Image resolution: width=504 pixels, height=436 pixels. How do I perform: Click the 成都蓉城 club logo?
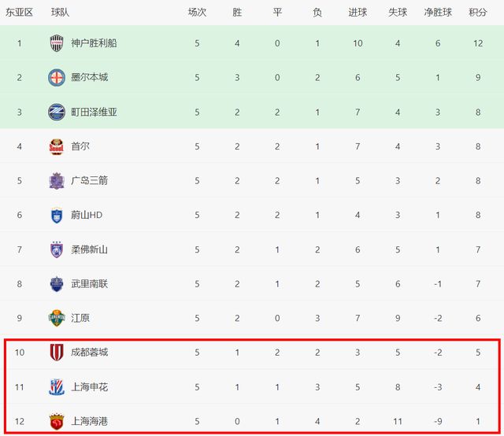point(57,353)
